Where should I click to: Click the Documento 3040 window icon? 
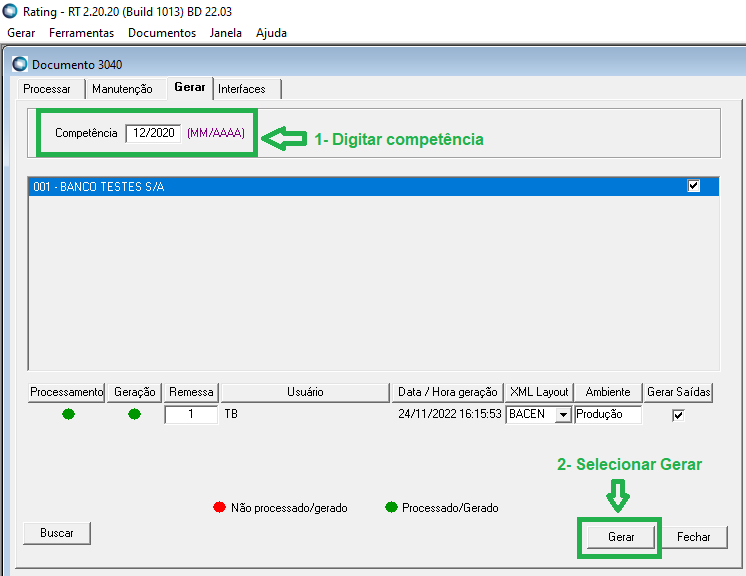pyautogui.click(x=20, y=64)
